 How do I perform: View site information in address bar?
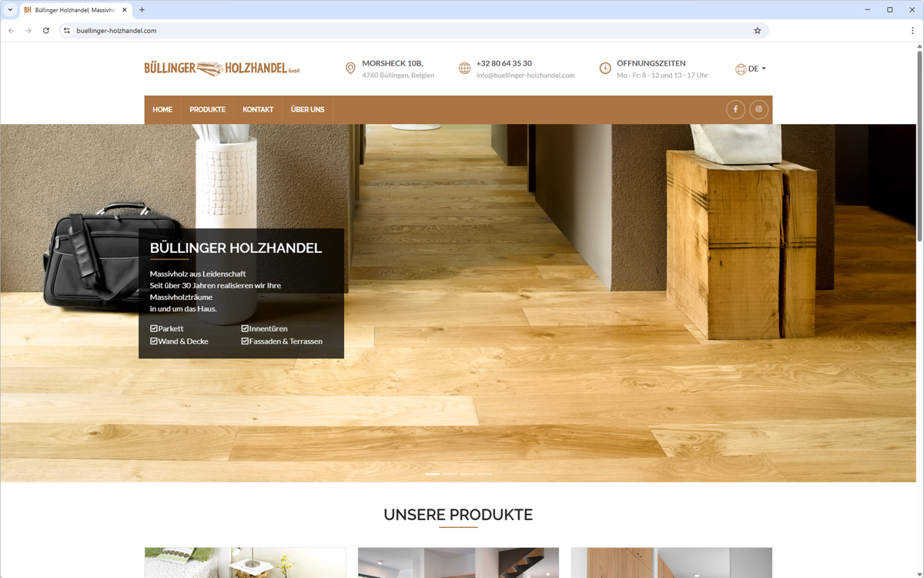[x=67, y=31]
